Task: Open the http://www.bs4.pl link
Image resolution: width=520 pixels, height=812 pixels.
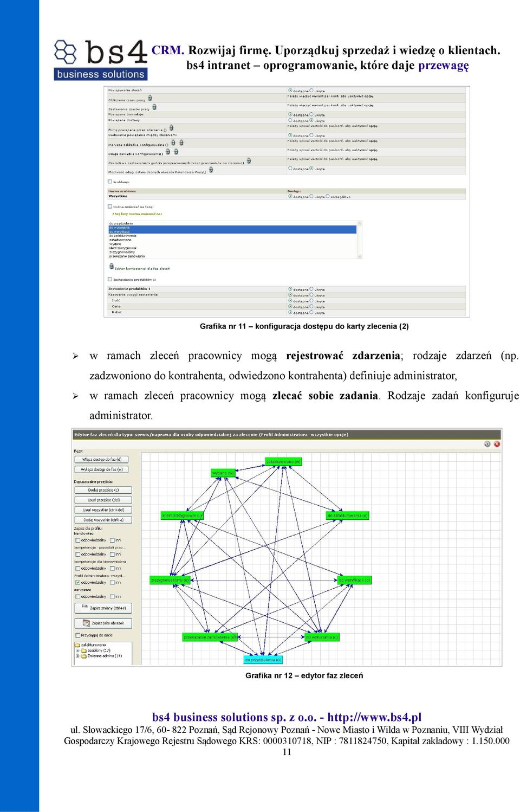Action: point(375,717)
